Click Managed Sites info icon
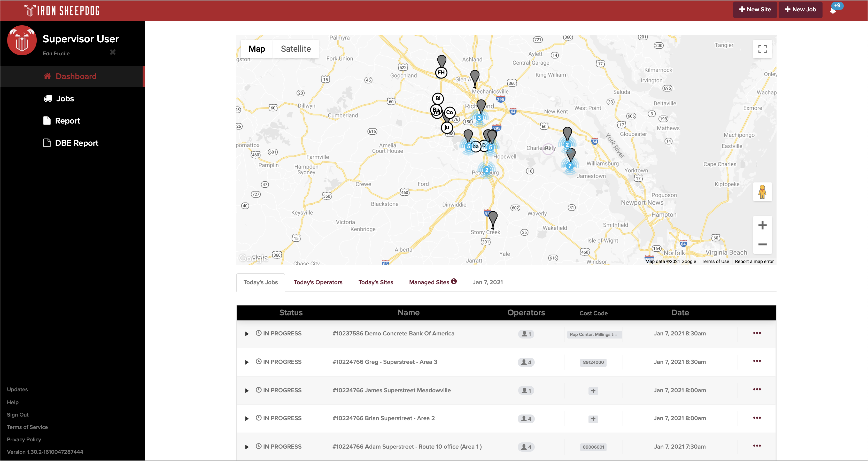The height and width of the screenshot is (461, 868). click(x=454, y=281)
